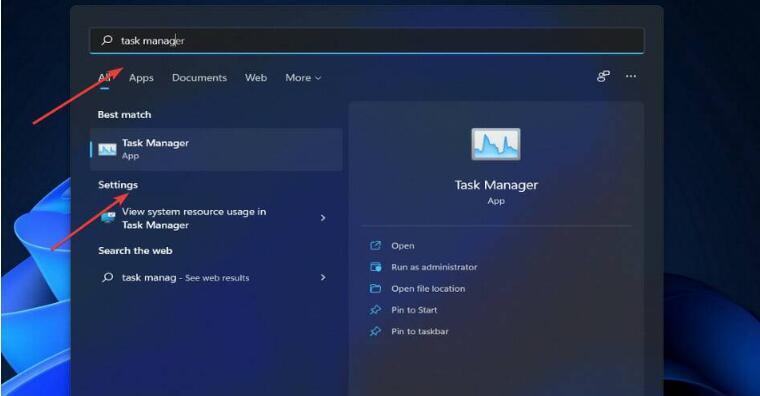
Task: Click the Run as administrator shield icon
Action: click(376, 267)
